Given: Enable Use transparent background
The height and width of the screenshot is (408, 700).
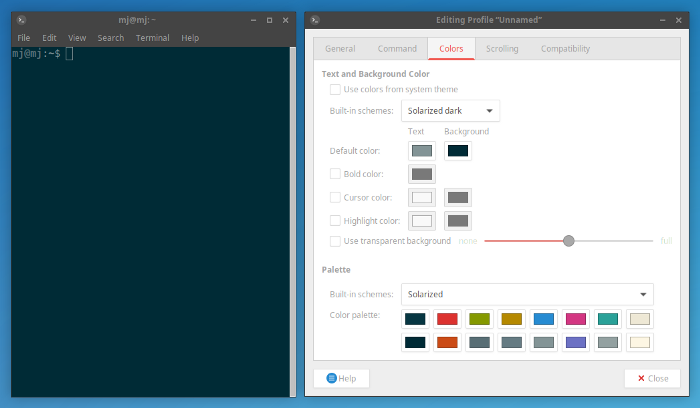Looking at the screenshot, I should pyautogui.click(x=335, y=241).
